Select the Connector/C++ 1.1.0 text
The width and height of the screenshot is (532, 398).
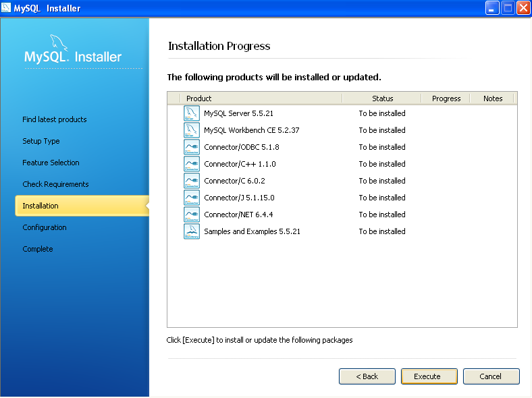click(240, 164)
